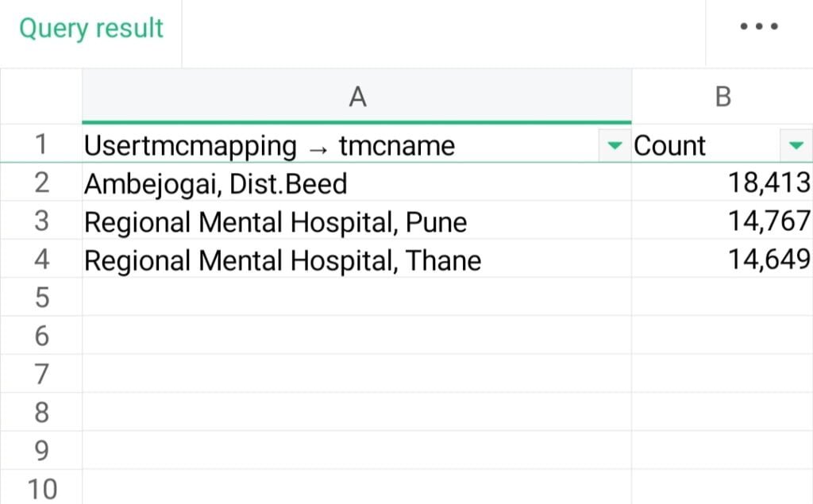Select row 1 header
This screenshot has width=813, height=504.
point(41,144)
